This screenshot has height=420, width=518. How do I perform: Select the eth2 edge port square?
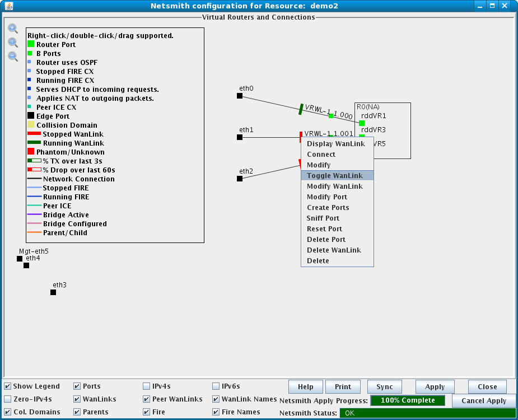click(x=240, y=179)
